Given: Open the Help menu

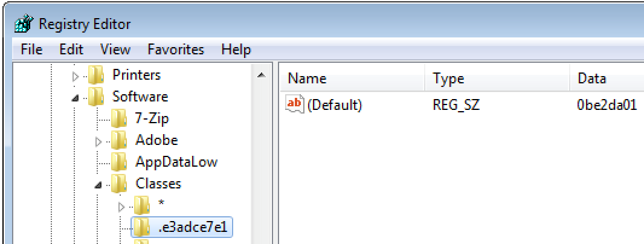Looking at the screenshot, I should point(236,50).
